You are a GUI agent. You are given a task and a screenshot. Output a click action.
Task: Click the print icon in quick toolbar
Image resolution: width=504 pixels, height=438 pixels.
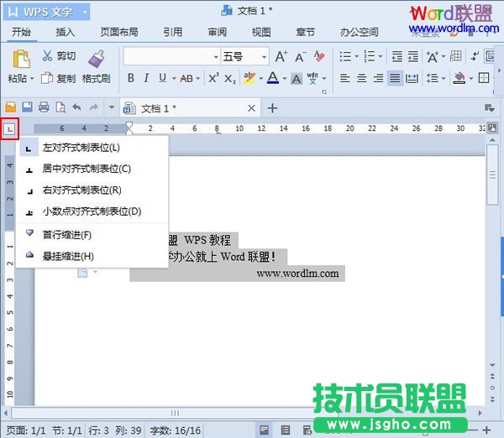click(x=44, y=107)
